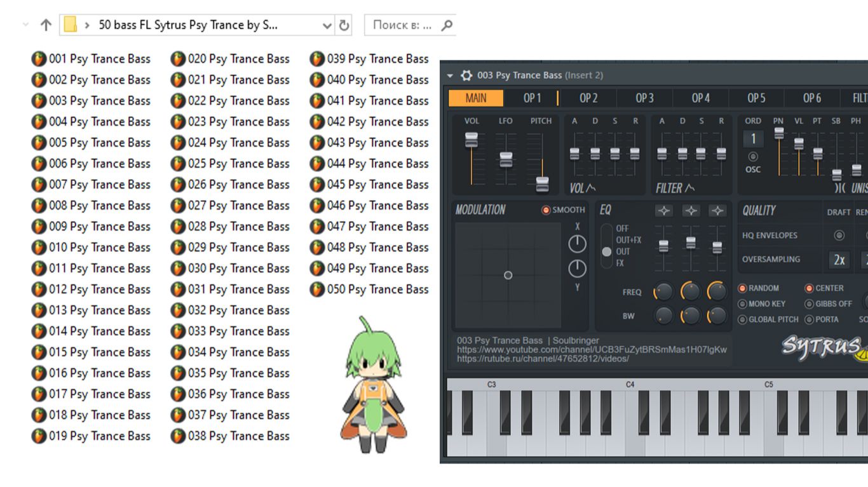This screenshot has height=487, width=868.
Task: Click the PITCH slider handle
Action: click(x=542, y=183)
